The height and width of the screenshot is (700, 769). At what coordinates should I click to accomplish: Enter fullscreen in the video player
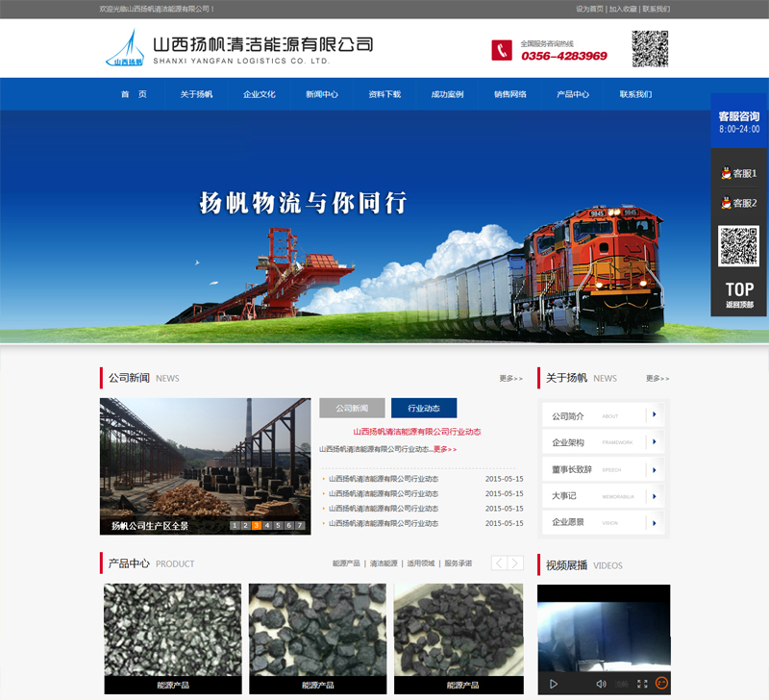point(642,684)
